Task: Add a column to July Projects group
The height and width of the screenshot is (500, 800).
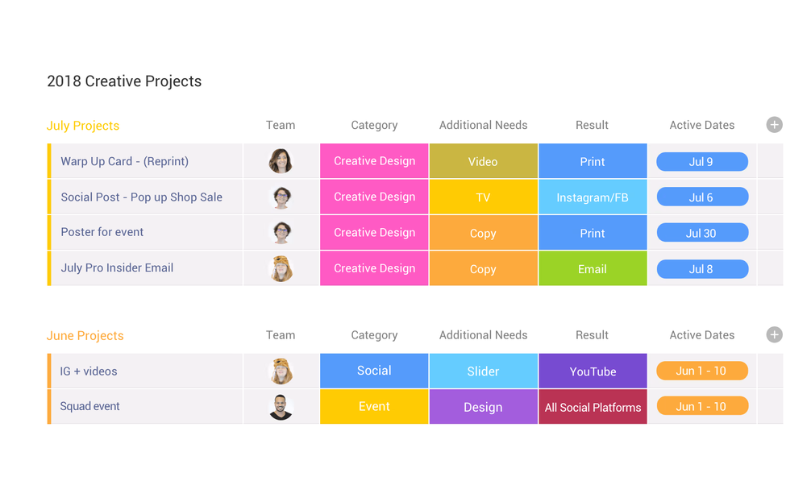Action: [x=774, y=124]
